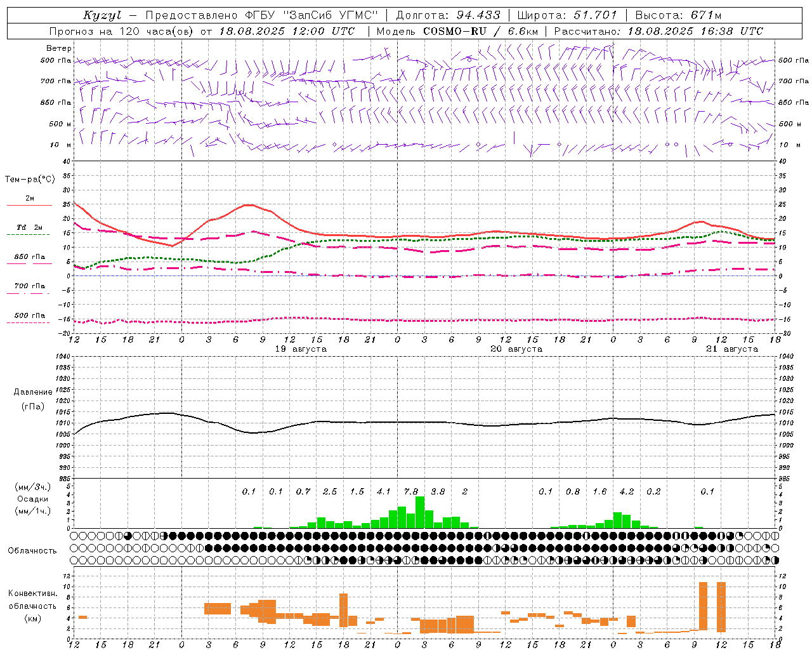This screenshot has height=650, width=812.
Task: Click the precipitation value "4.1"
Action: [x=384, y=491]
